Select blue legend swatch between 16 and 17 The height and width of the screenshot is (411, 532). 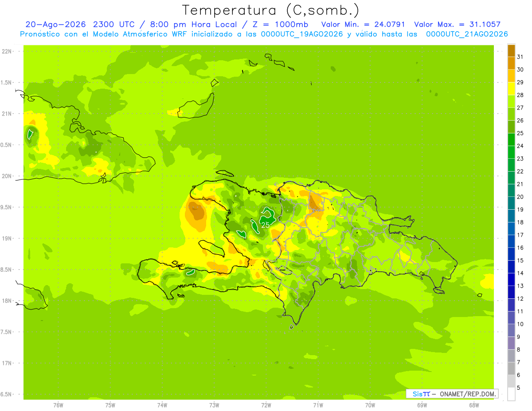511,241
